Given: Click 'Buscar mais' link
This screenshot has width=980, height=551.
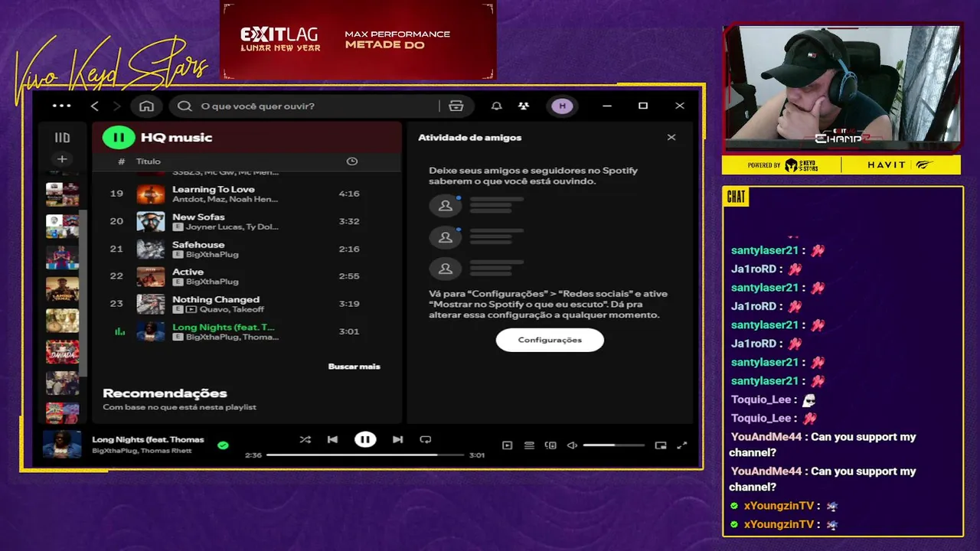Looking at the screenshot, I should point(354,367).
